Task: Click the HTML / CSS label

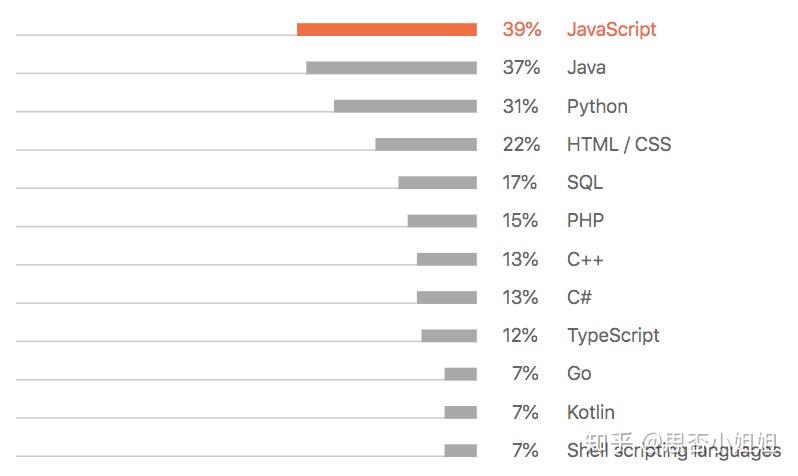Action: pos(619,144)
